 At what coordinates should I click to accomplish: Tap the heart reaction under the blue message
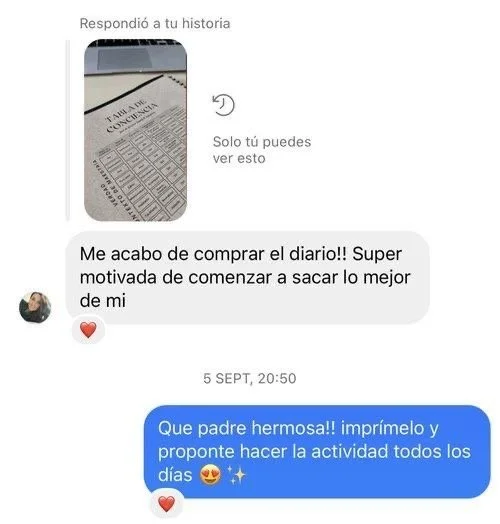[166, 504]
